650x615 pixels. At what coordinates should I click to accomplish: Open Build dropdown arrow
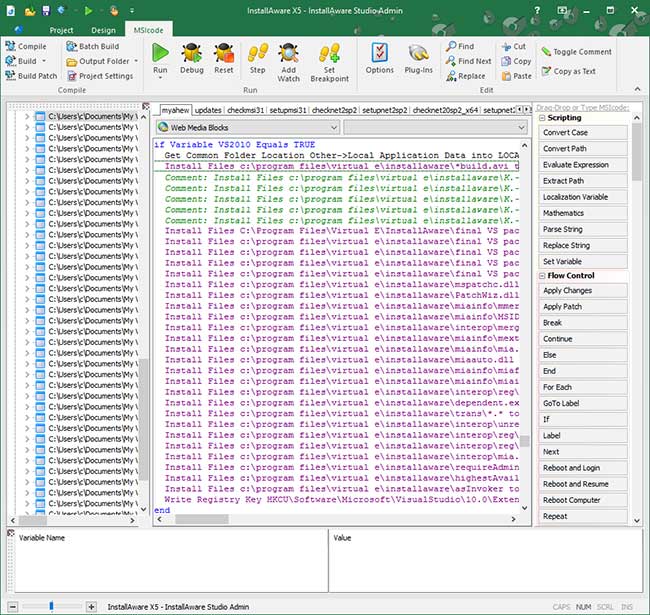point(44,61)
